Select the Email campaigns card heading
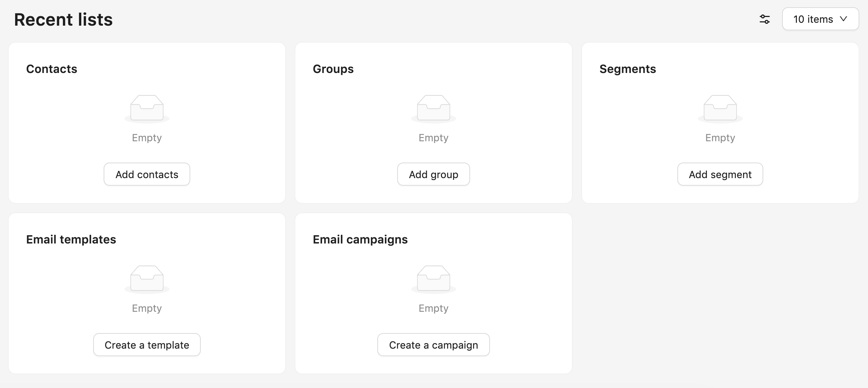Screen dimensions: 868x388 click(360, 240)
